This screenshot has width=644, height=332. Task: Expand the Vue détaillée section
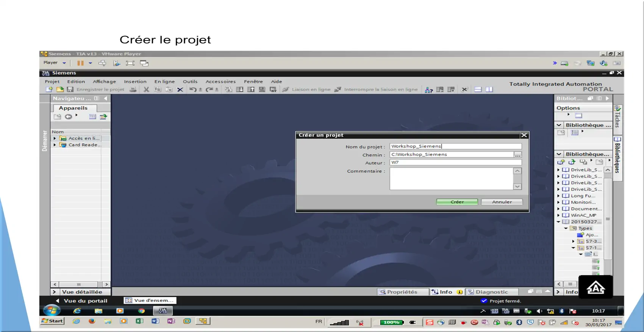pyautogui.click(x=54, y=292)
